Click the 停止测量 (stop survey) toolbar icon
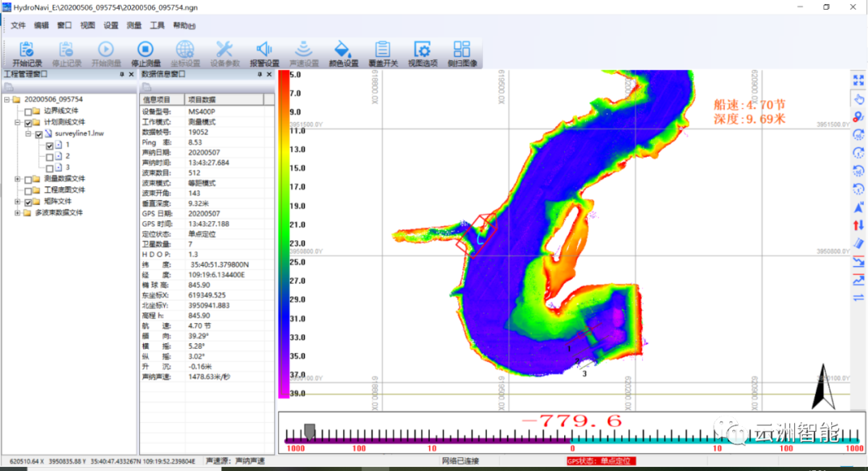 pos(145,50)
